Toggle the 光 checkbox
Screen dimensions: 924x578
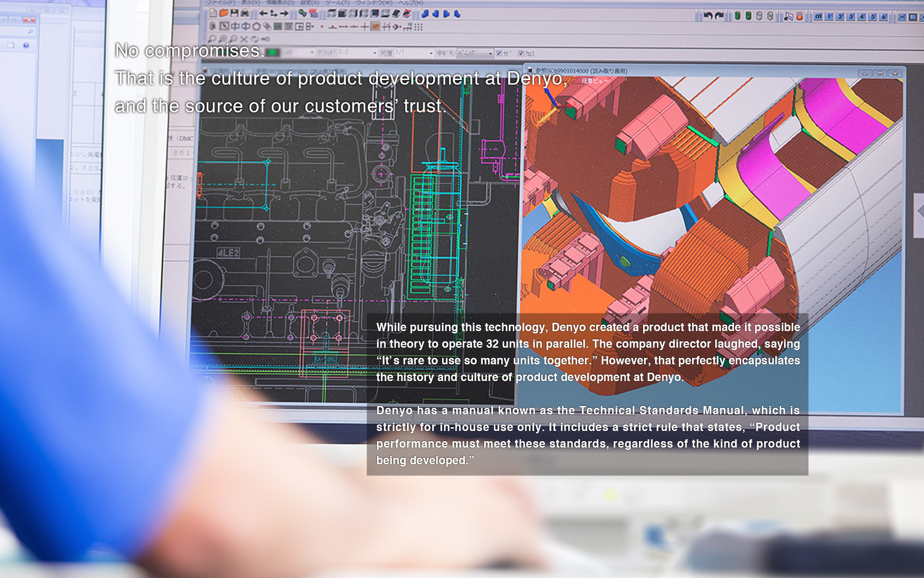[499, 53]
